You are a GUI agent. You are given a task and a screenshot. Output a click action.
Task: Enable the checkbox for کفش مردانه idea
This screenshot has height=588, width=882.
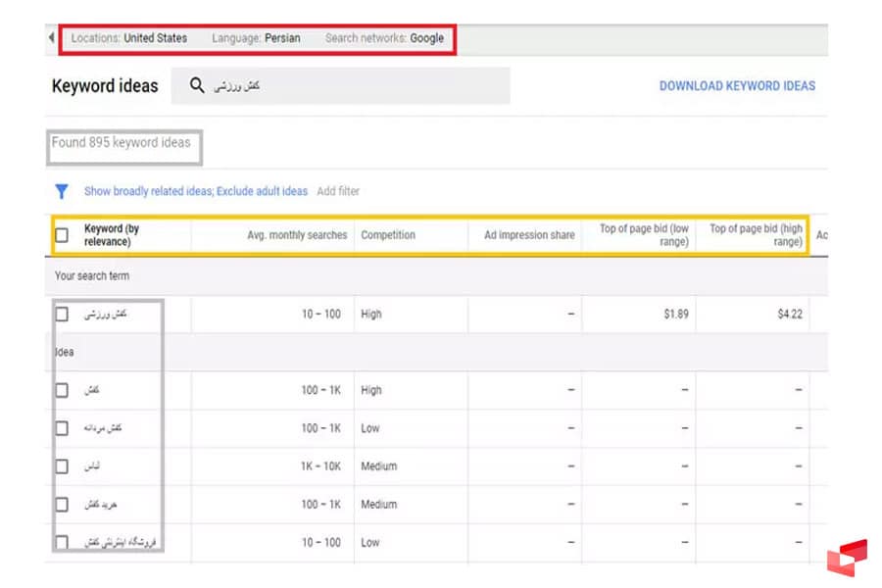tap(62, 428)
